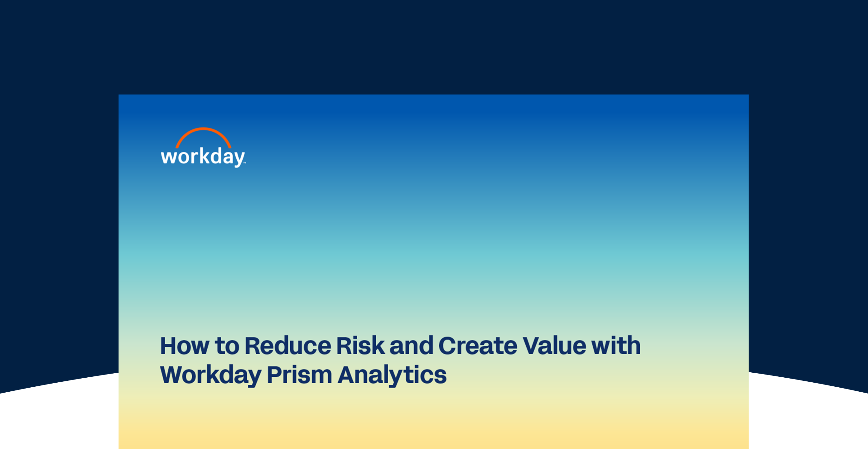This screenshot has height=450, width=868.
Task: Select the title line starting 'How to Reduce Risk'
Action: [x=400, y=346]
